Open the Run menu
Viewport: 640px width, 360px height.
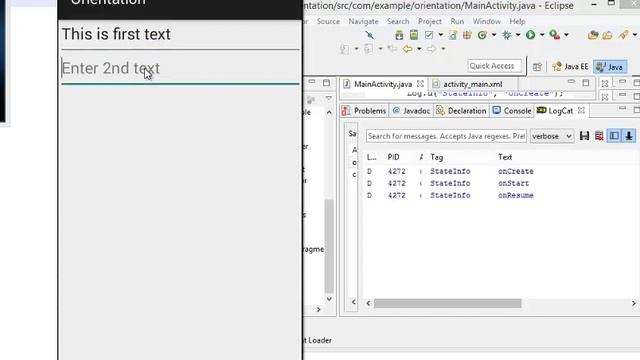tap(457, 21)
